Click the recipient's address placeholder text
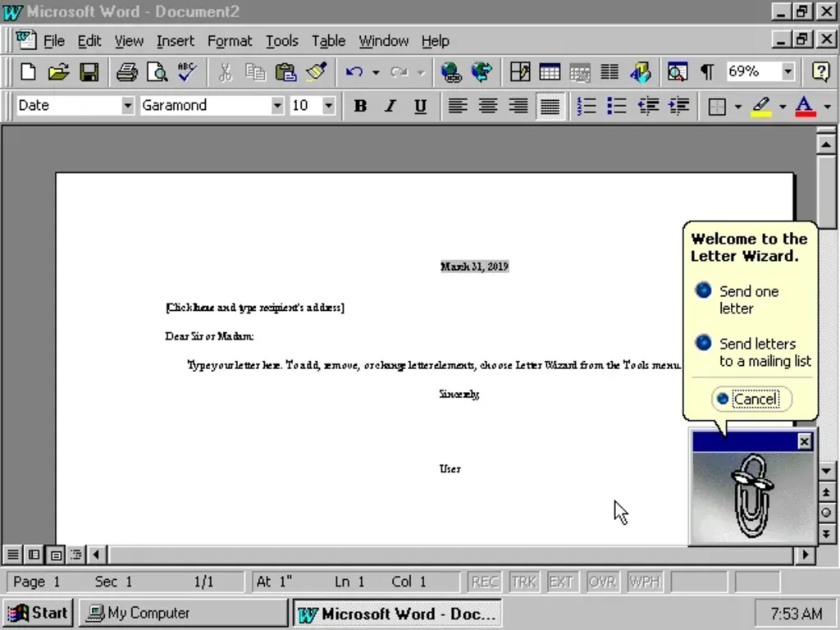This screenshot has height=630, width=840. (254, 308)
